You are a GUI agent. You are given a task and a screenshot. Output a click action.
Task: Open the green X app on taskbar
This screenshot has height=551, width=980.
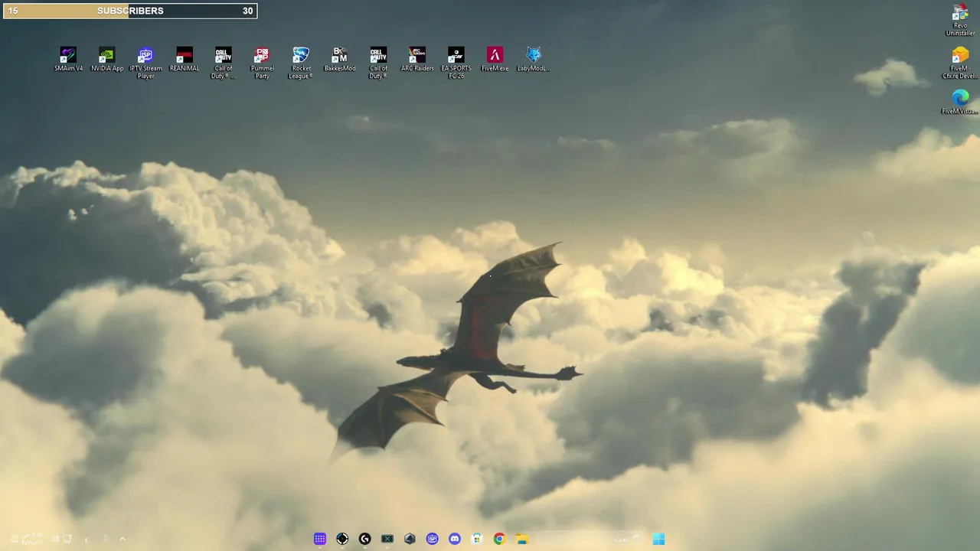click(x=387, y=539)
